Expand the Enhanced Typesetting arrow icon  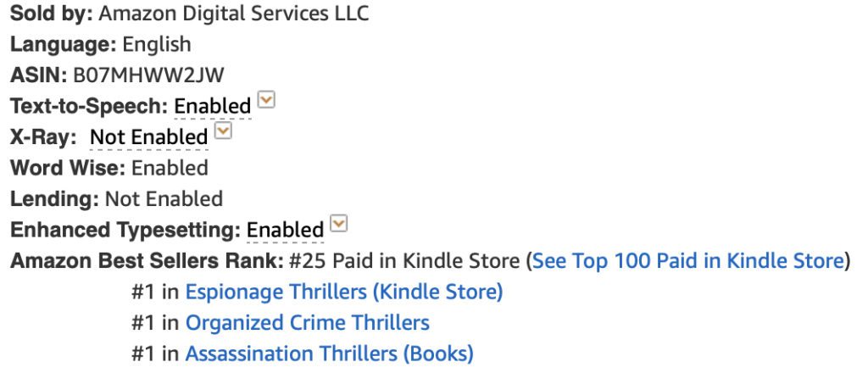coord(338,224)
